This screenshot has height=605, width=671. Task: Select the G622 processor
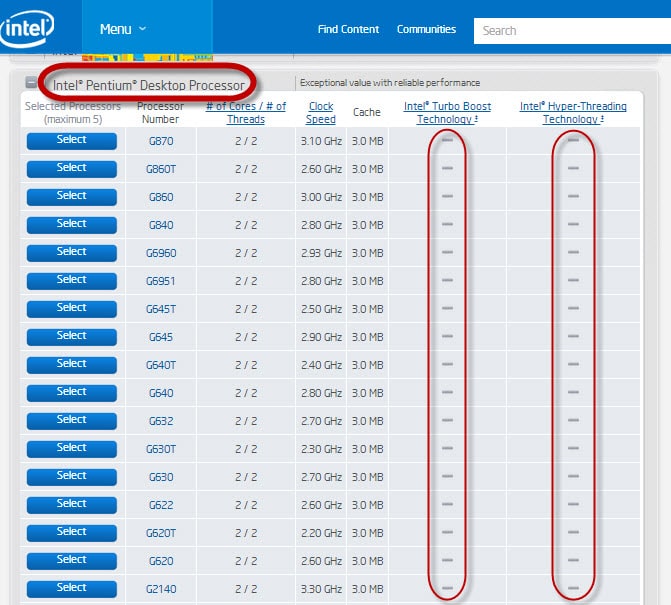(72, 505)
